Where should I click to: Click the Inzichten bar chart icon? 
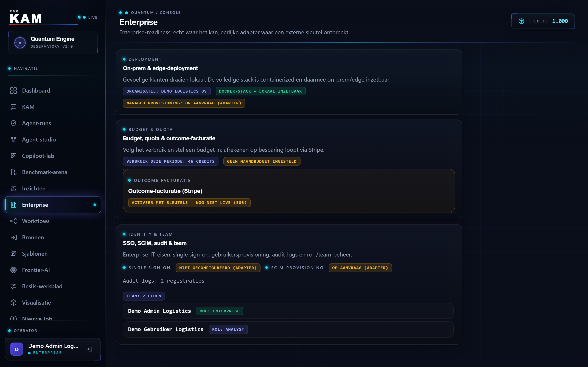click(13, 188)
